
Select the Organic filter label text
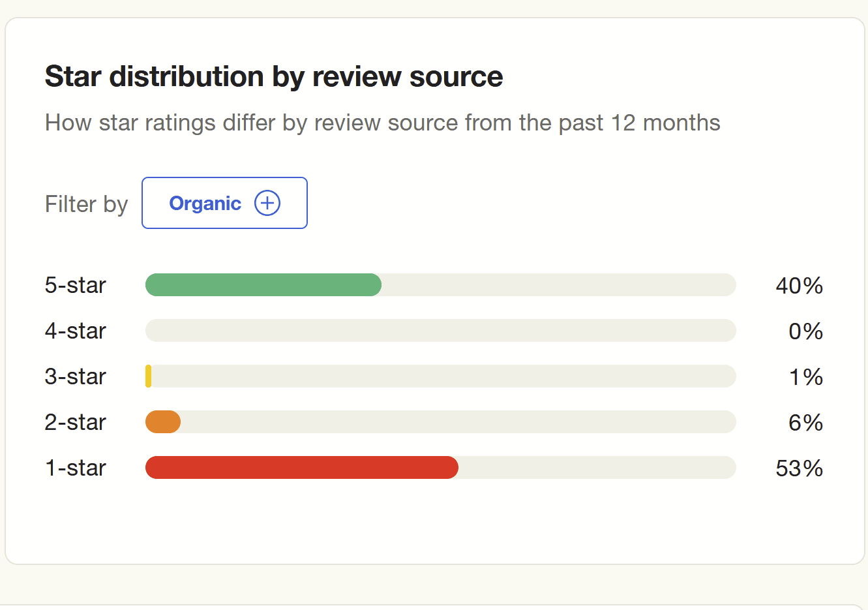click(205, 204)
